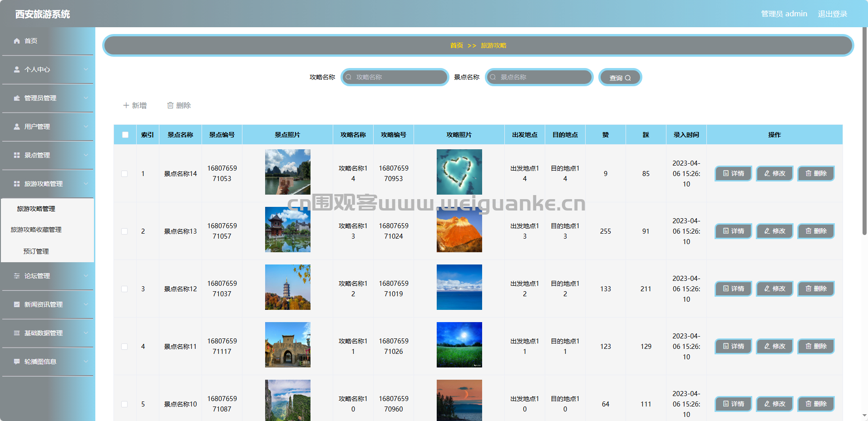The image size is (868, 421).
Task: Click the 录入时间 column header
Action: [686, 135]
